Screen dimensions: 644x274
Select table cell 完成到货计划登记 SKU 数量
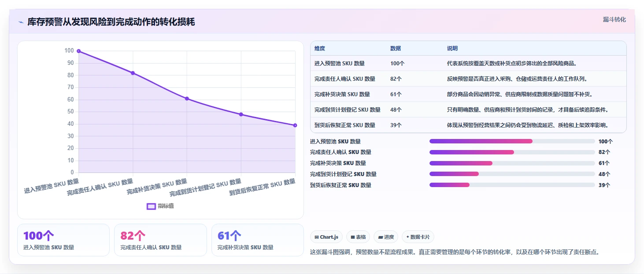pos(348,110)
